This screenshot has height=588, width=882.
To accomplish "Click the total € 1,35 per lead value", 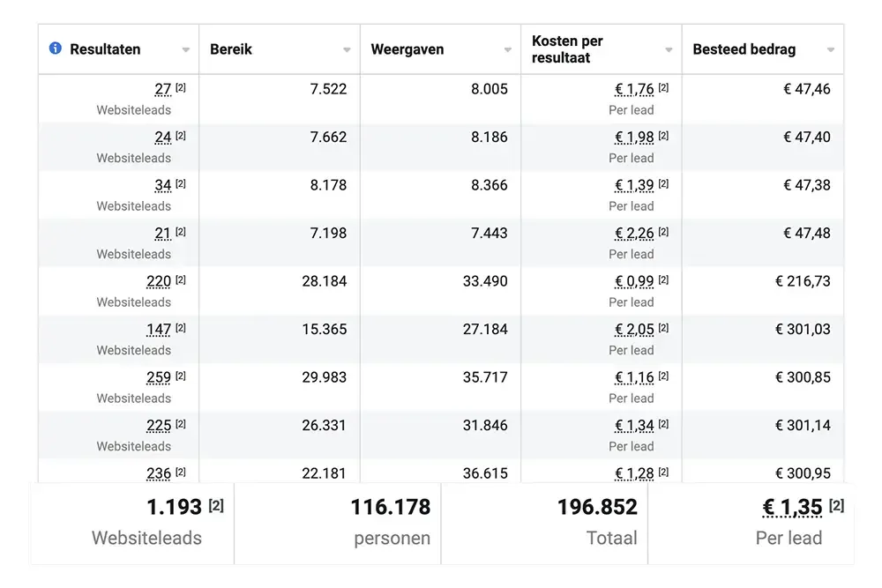I will (792, 508).
